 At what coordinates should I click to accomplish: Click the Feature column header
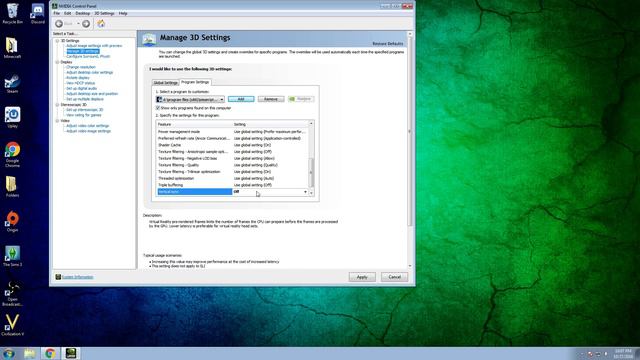tap(194, 124)
